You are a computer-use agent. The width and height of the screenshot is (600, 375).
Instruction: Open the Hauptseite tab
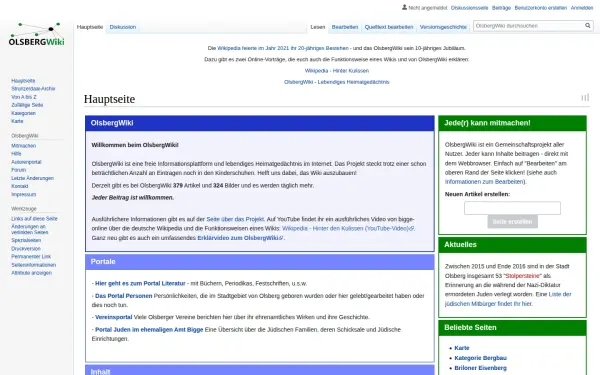[90, 27]
